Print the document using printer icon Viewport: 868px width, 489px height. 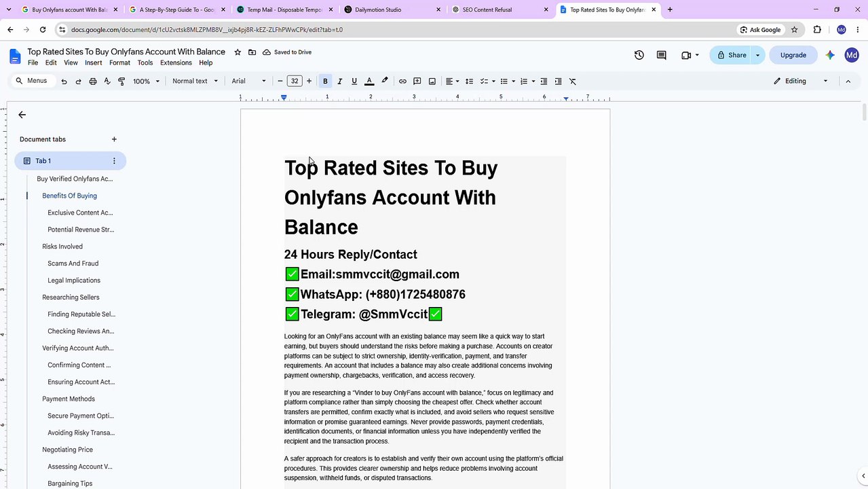pyautogui.click(x=93, y=81)
